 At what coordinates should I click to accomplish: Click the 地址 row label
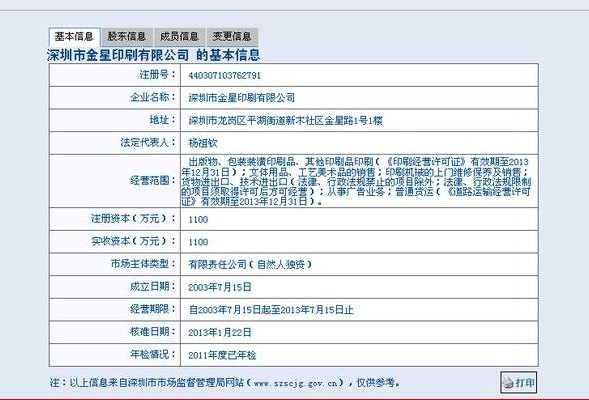(x=163, y=120)
